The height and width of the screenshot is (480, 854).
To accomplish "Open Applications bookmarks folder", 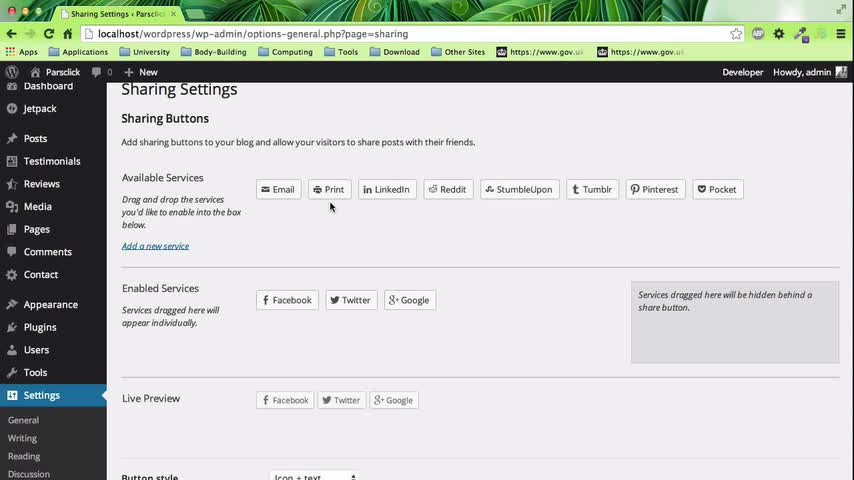I will tap(78, 52).
